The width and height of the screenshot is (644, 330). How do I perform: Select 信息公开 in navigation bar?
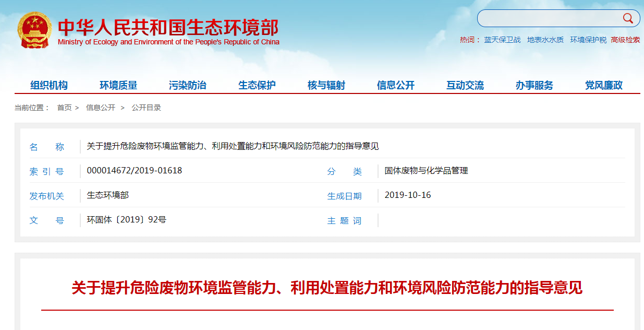click(x=396, y=86)
